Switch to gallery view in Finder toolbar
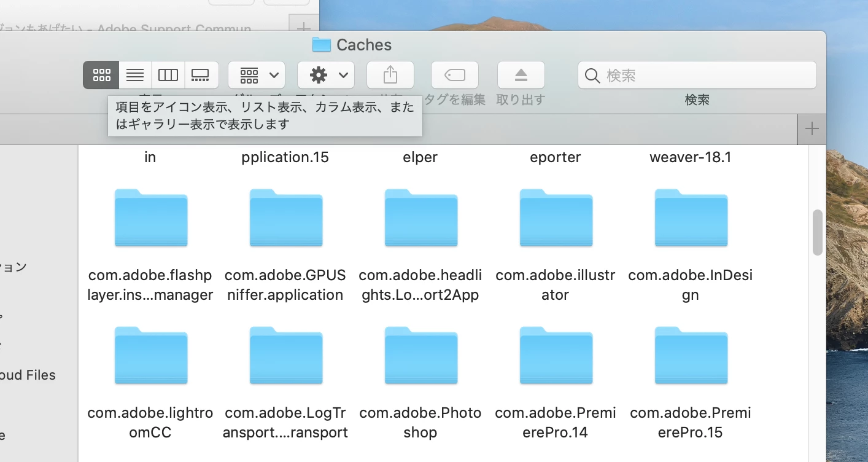Viewport: 868px width, 462px height. click(x=201, y=75)
